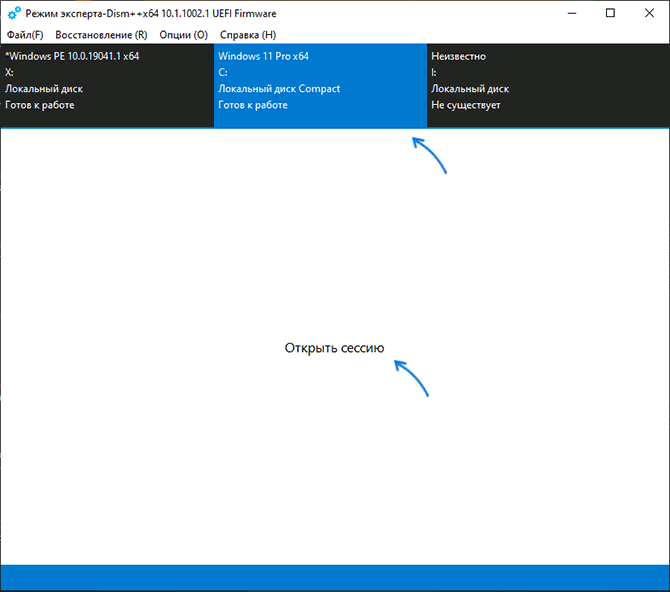Click the blue status bar at the bottom
670x592 pixels.
(335, 577)
